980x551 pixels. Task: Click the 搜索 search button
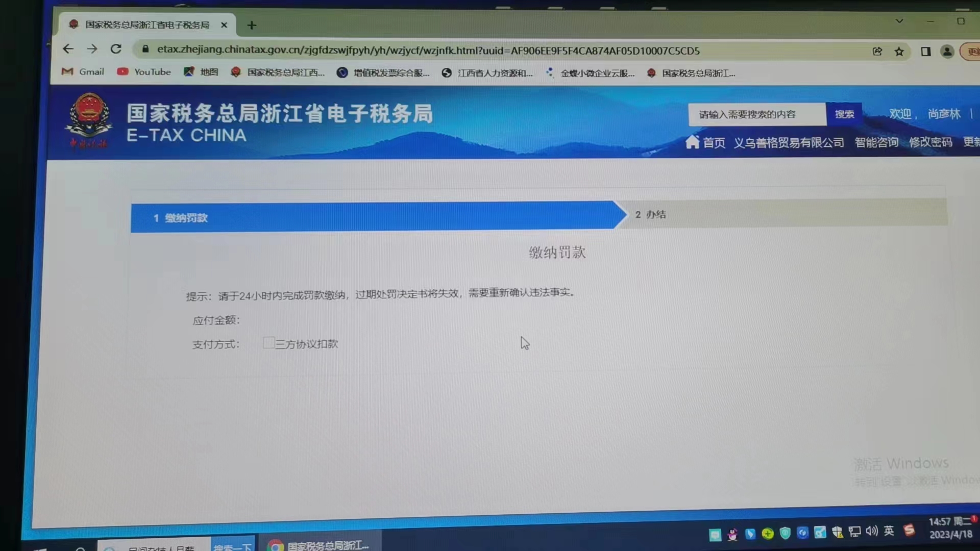pos(844,114)
